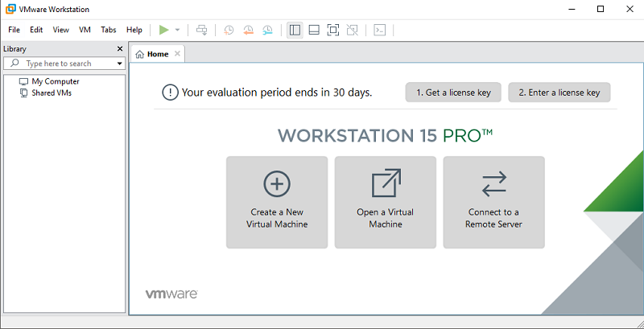This screenshot has height=329, width=644.
Task: Toggle the thumbnail bar view icon
Action: [314, 30]
